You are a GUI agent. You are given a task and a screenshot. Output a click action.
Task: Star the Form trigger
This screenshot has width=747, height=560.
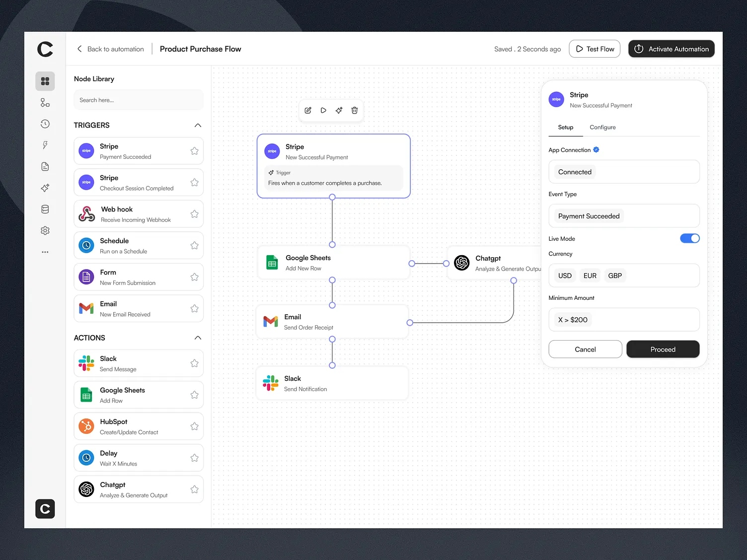tap(194, 277)
